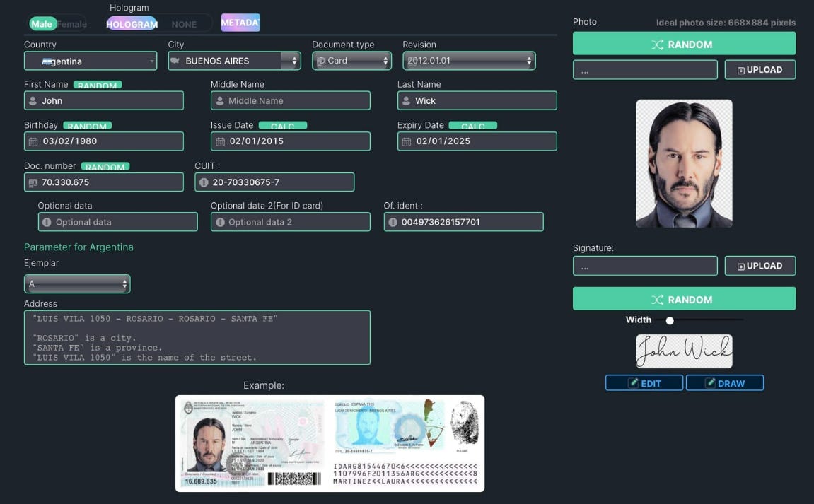The image size is (814, 504).
Task: Open the Document type dropdown
Action: (351, 61)
